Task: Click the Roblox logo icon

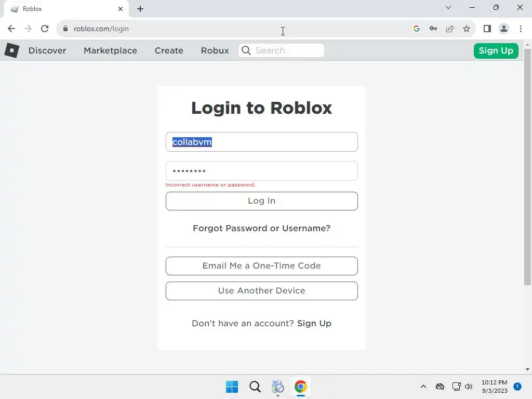Action: point(11,50)
